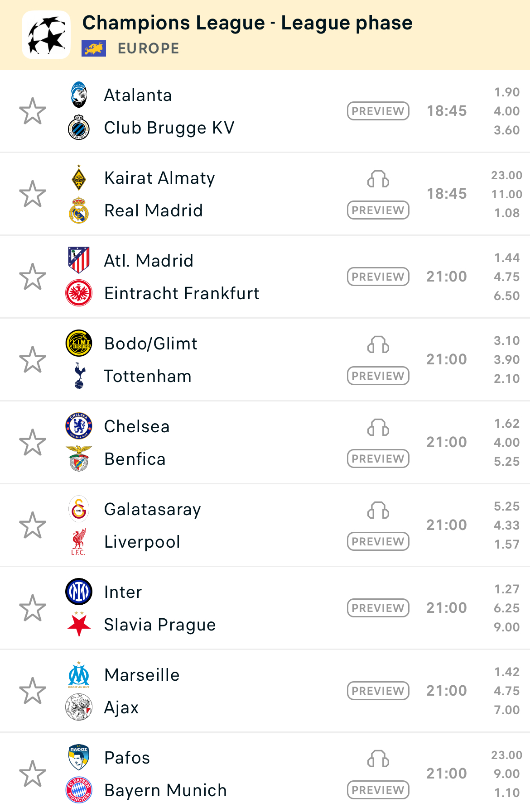Click headphones icon for Galatasaray vs Liverpool
Screen dimensions: 530x812
tap(378, 511)
